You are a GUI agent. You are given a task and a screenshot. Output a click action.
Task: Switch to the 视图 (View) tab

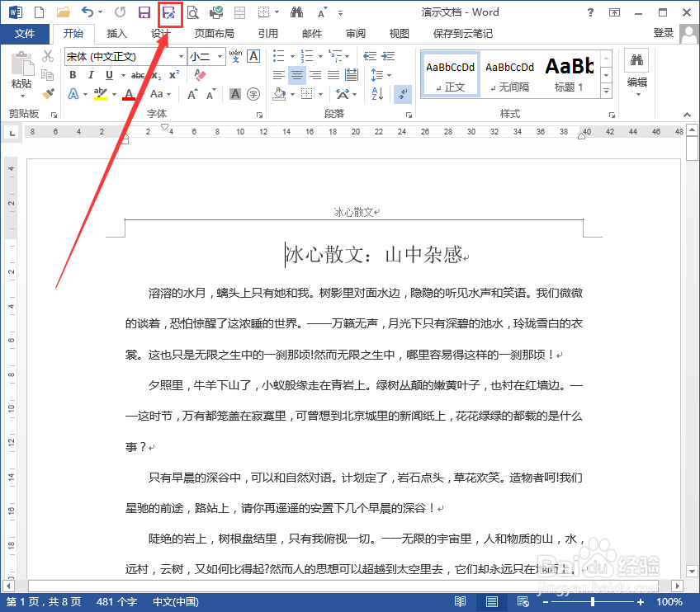[x=399, y=34]
